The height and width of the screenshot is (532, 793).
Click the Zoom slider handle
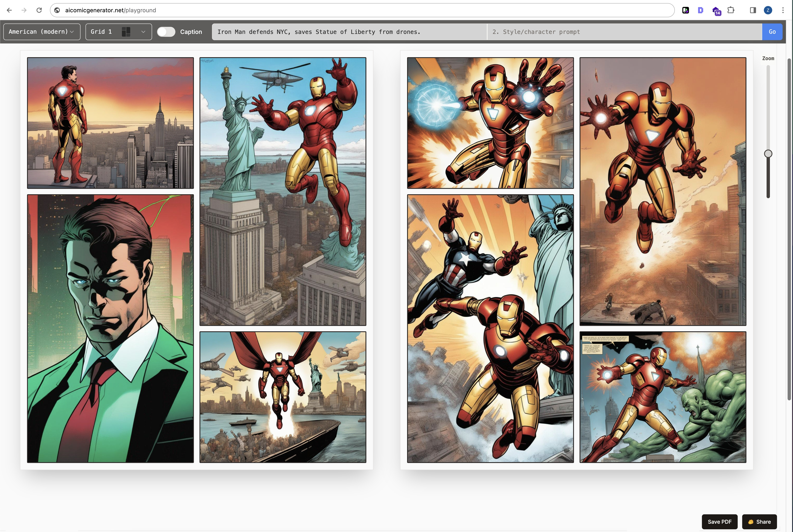(x=768, y=154)
